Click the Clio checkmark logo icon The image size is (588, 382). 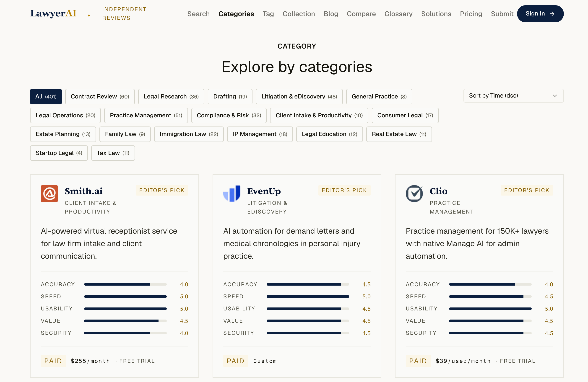point(414,194)
